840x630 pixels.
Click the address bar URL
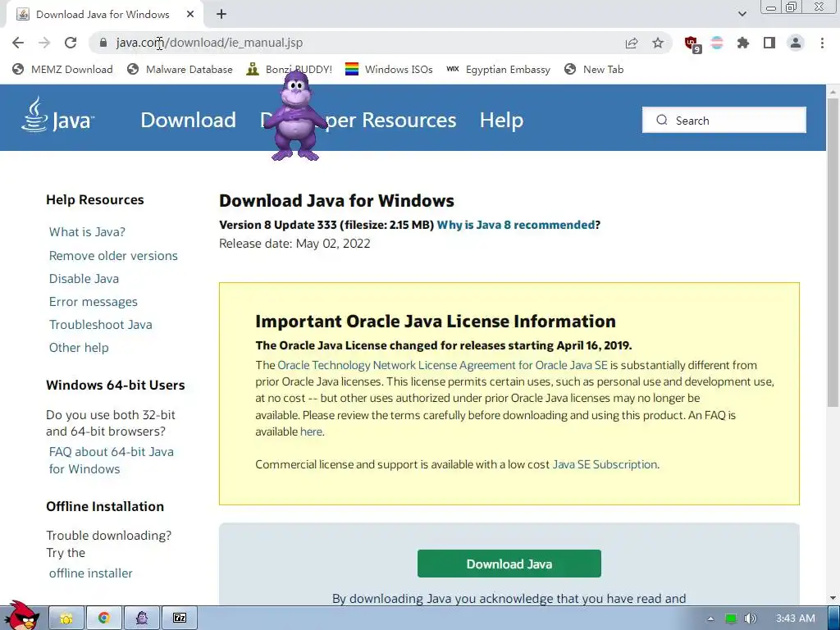tap(209, 43)
